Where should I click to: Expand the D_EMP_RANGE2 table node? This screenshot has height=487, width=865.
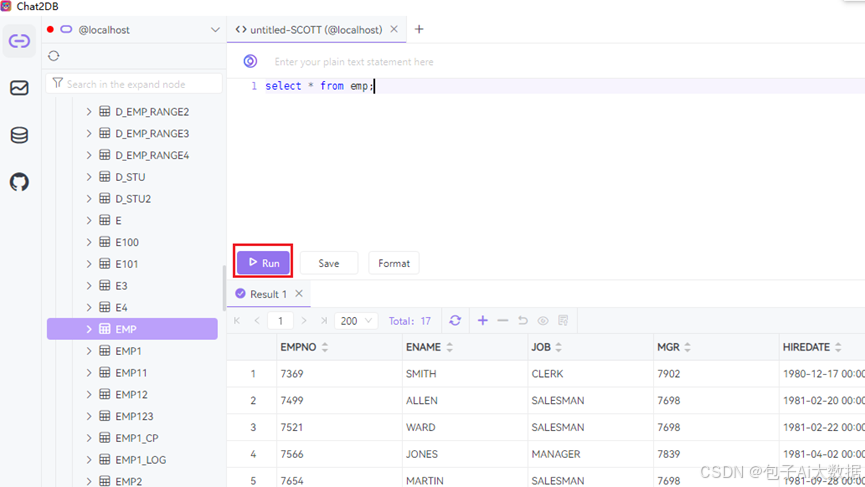pyautogui.click(x=89, y=111)
